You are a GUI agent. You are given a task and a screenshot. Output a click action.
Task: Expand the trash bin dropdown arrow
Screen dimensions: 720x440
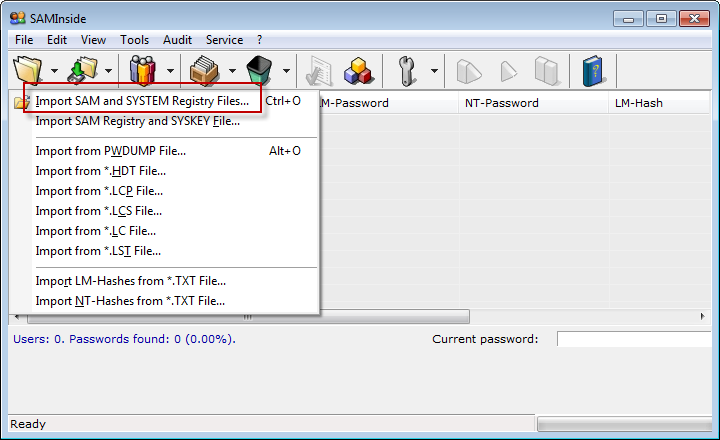pos(287,71)
